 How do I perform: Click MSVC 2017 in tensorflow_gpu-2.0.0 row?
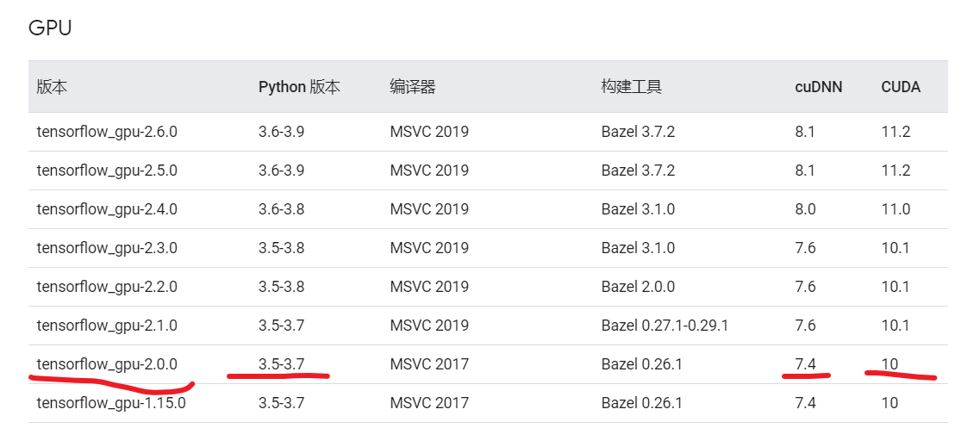click(429, 364)
